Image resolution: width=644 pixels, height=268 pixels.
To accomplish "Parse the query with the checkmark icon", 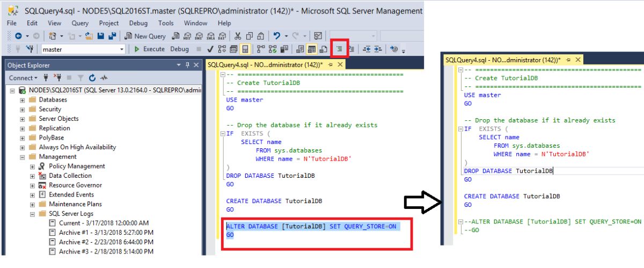I will 210,49.
